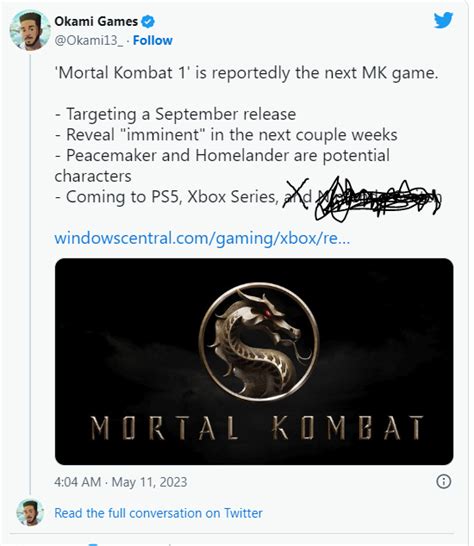The image size is (474, 546).
Task: Open the Mortal Kombat preview image
Action: [254, 361]
